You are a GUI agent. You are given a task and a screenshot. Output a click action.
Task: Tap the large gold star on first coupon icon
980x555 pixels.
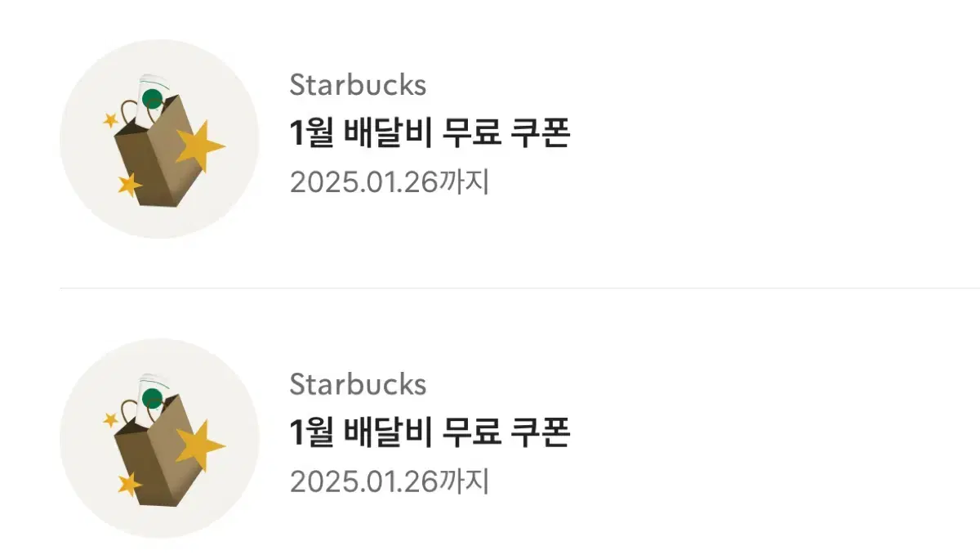point(200,147)
